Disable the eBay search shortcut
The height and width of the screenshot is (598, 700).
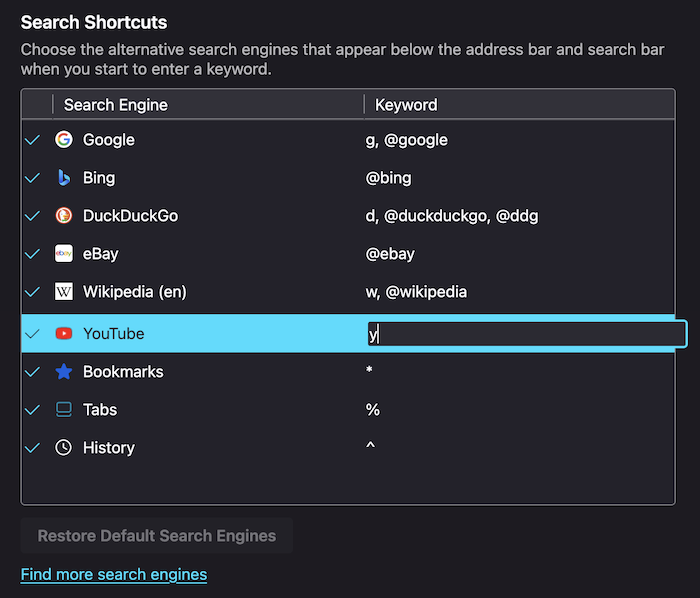click(x=33, y=254)
